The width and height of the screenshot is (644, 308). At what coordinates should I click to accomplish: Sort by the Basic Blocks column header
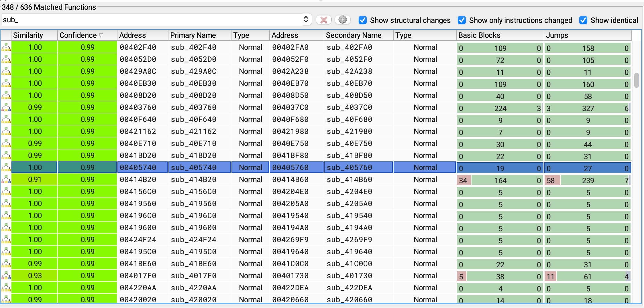[x=500, y=35]
